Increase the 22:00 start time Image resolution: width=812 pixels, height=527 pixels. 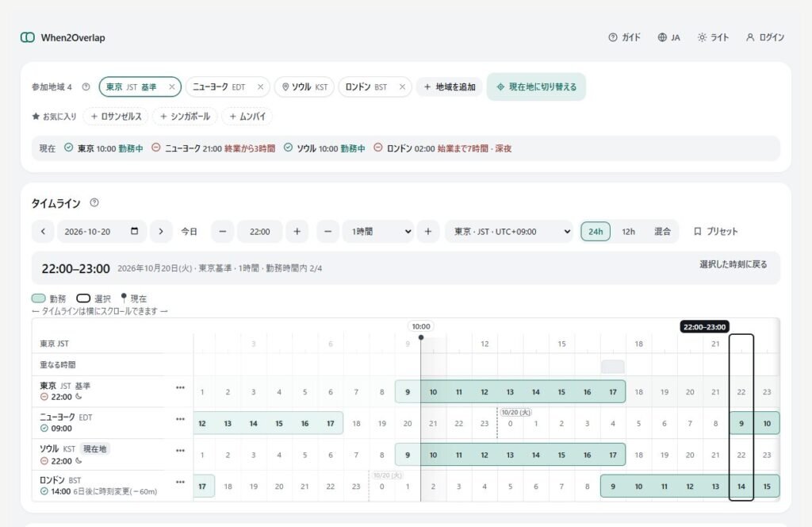pyautogui.click(x=297, y=232)
